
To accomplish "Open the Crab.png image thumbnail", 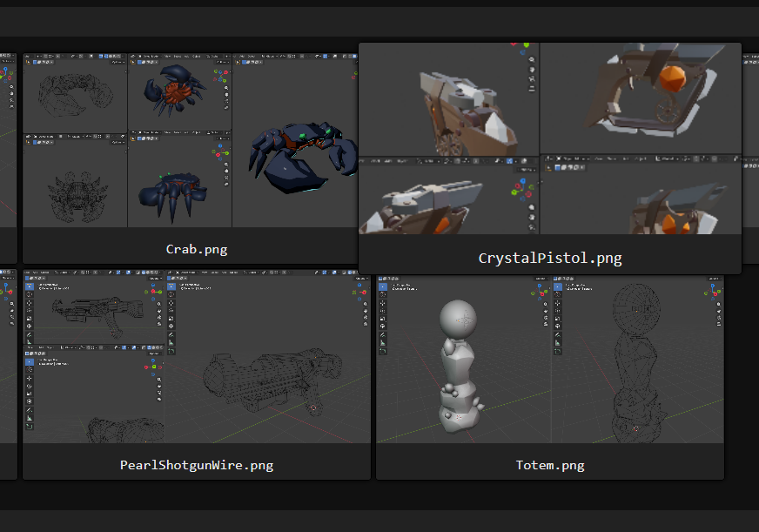I will pyautogui.click(x=190, y=139).
